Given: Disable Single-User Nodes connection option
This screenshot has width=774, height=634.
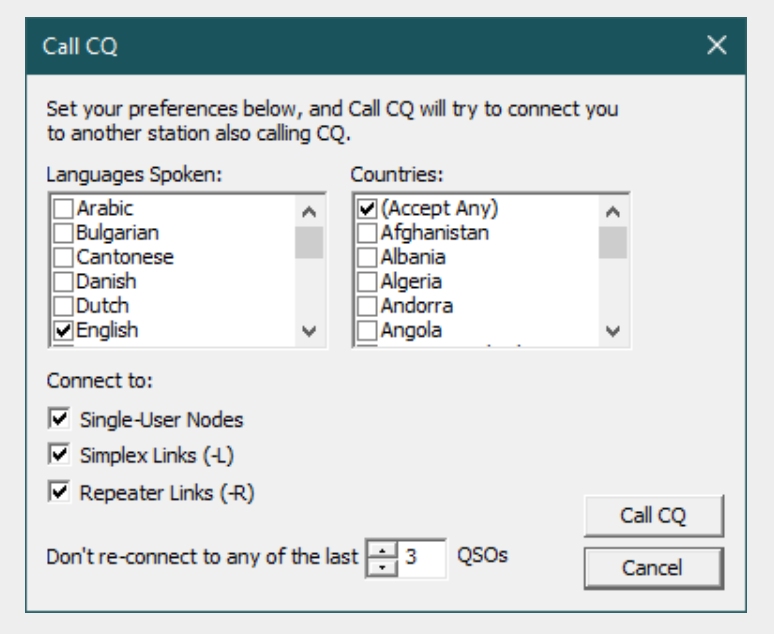Looking at the screenshot, I should 62,418.
